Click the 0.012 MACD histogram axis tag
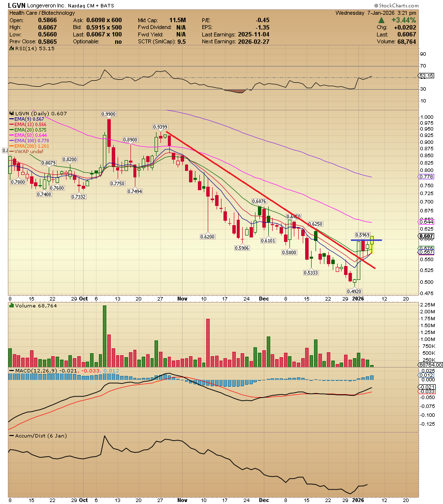443x504 pixels. [427, 375]
